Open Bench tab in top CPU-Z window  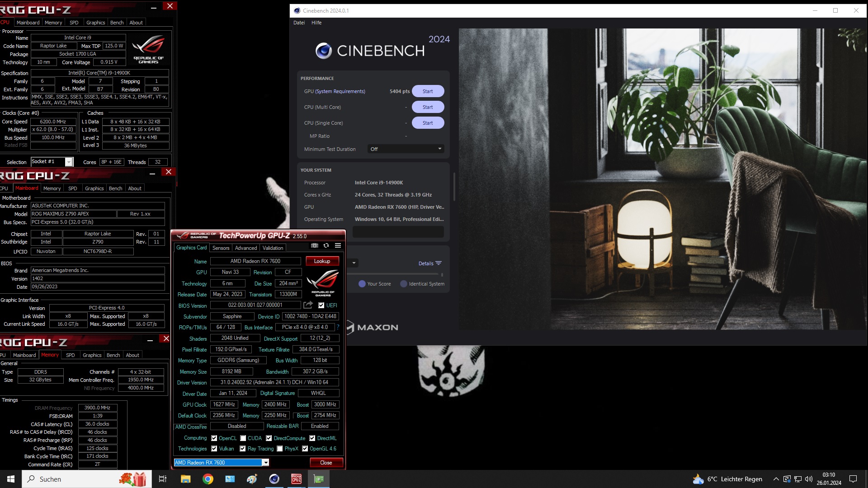(117, 23)
